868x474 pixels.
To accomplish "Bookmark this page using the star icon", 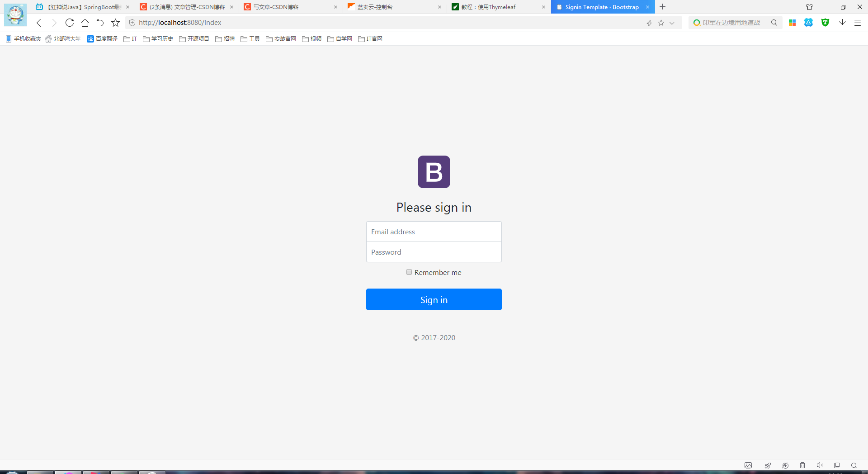I will click(661, 23).
